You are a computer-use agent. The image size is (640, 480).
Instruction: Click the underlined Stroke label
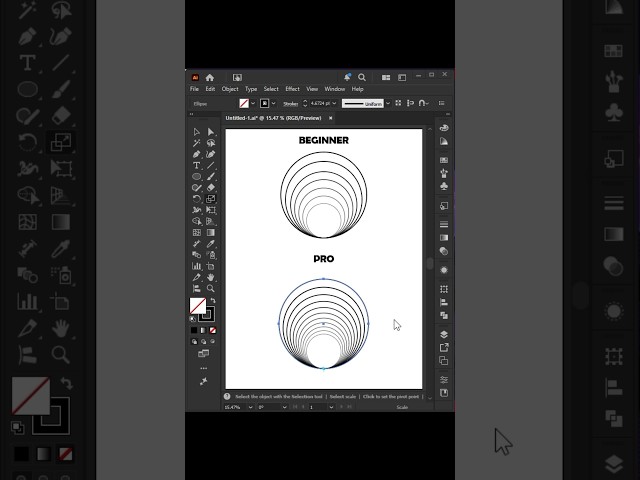pyautogui.click(x=291, y=104)
